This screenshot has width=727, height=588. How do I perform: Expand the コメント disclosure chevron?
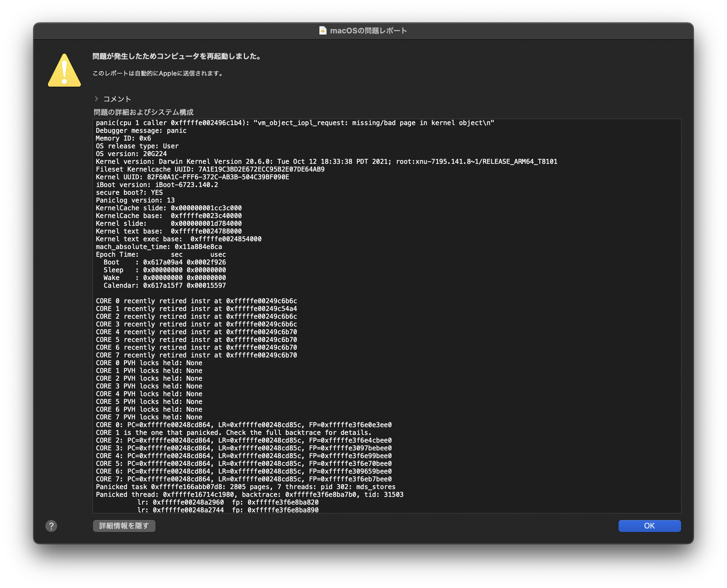pos(97,99)
